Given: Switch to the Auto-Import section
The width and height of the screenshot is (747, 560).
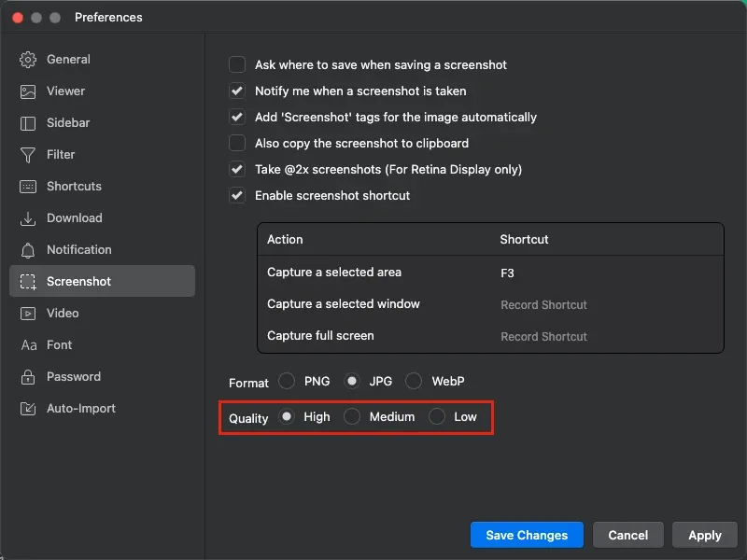Looking at the screenshot, I should click(80, 409).
